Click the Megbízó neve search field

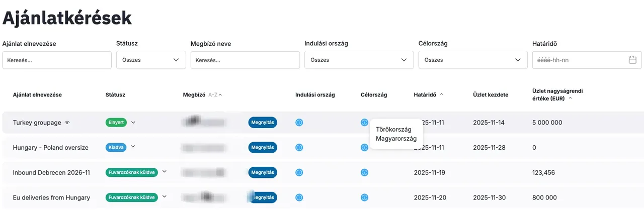[x=245, y=60]
